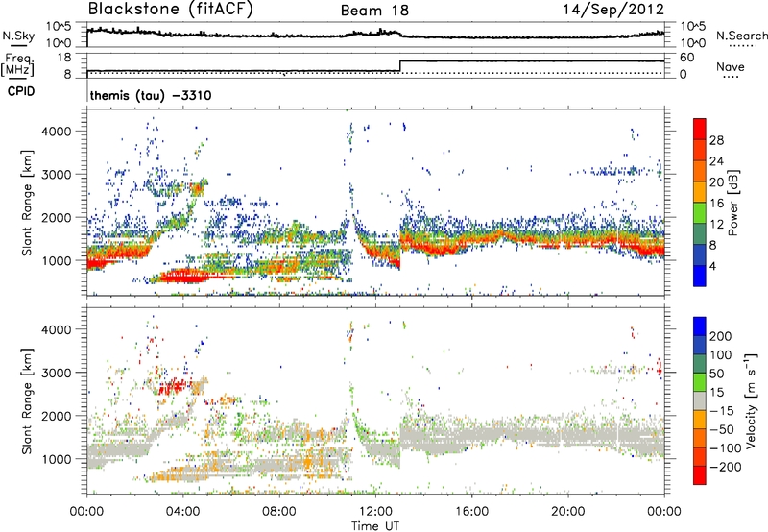Screen dimensions: 768x532
Task: Click the "20" power color bar label
Action: pos(716,182)
